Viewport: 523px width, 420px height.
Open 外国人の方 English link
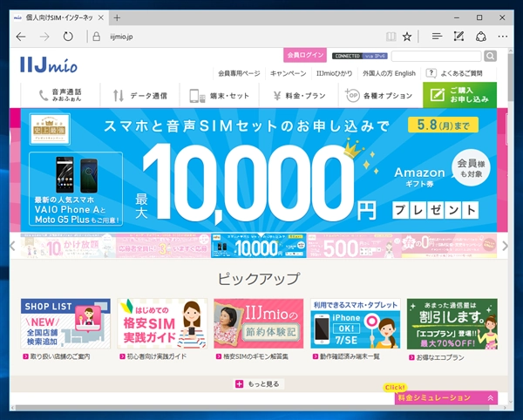point(389,73)
